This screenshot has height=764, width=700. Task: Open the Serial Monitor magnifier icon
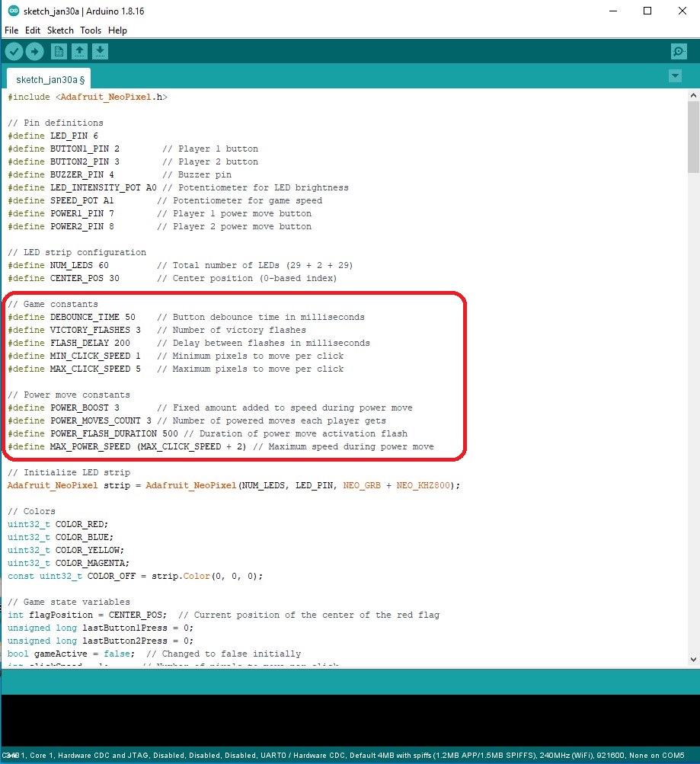pyautogui.click(x=678, y=51)
